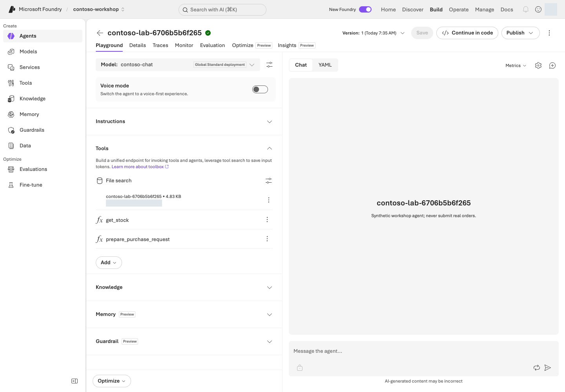Screen dimensions: 565x392
Task: Open File search configuration sliders icon
Action: (269, 181)
